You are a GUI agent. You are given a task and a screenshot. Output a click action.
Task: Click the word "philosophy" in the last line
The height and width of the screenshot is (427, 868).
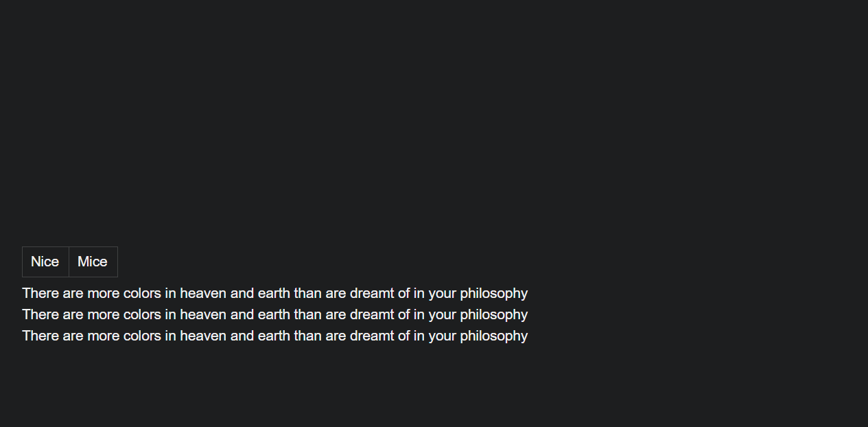(x=493, y=336)
